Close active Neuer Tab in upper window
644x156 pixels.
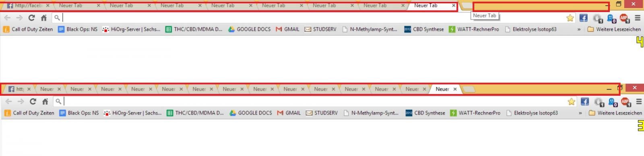point(454,6)
